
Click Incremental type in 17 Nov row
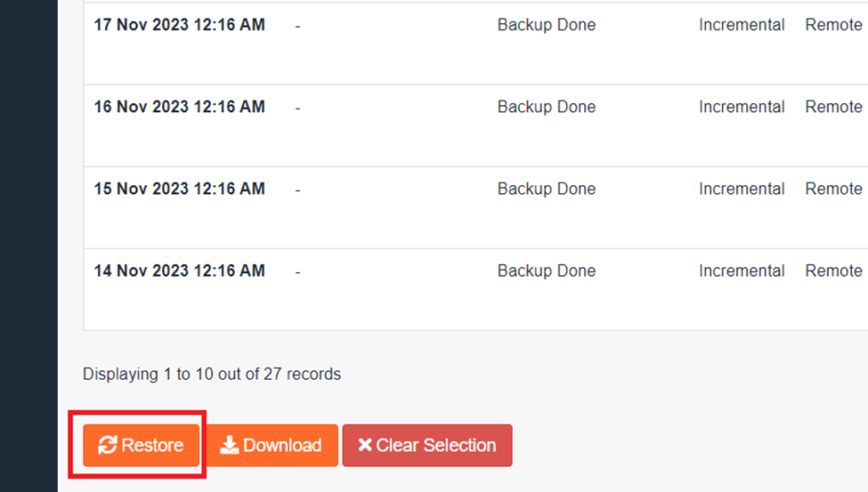(742, 25)
